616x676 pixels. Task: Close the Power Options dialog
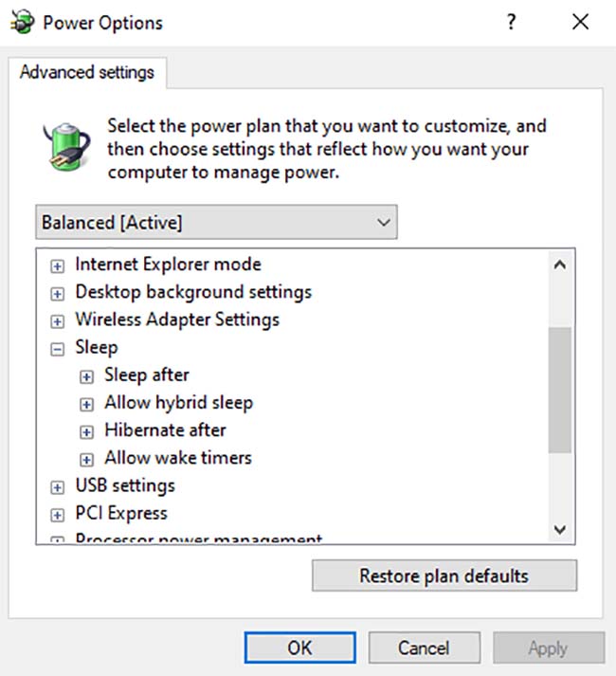580,22
